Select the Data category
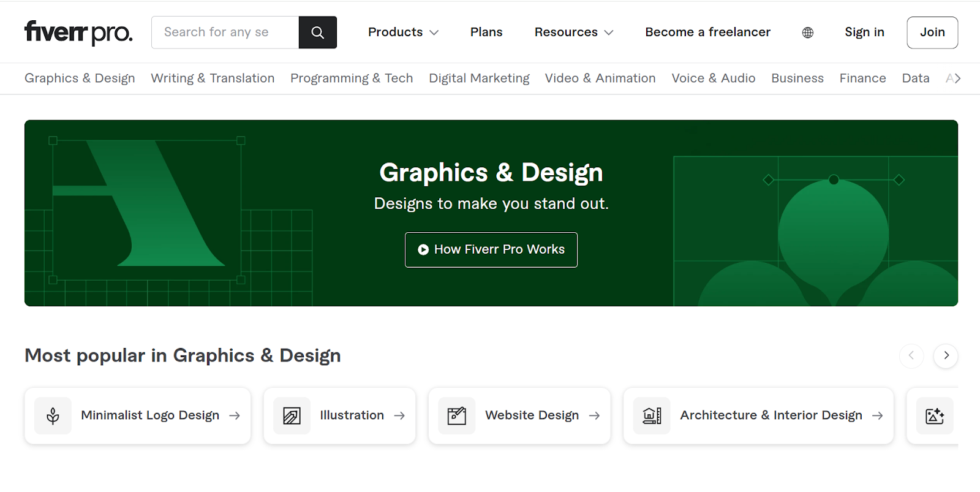 tap(916, 78)
